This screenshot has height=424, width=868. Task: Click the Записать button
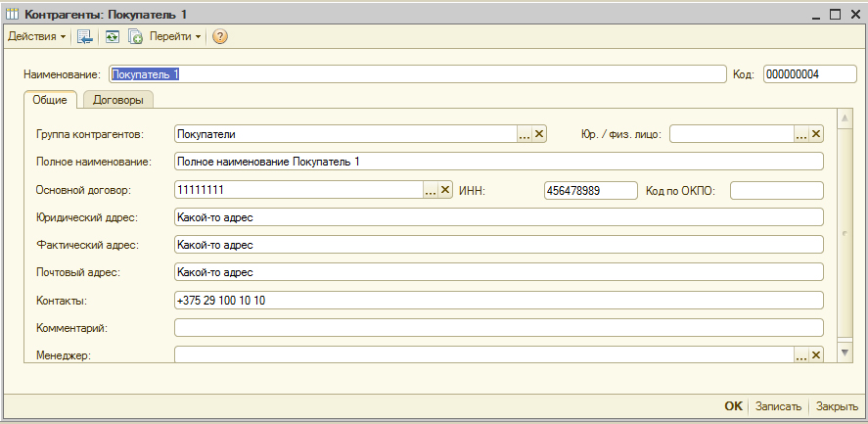781,406
